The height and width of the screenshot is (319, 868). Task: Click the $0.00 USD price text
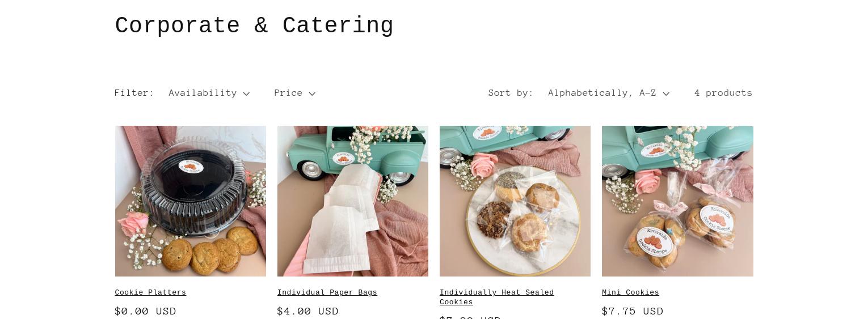click(146, 311)
